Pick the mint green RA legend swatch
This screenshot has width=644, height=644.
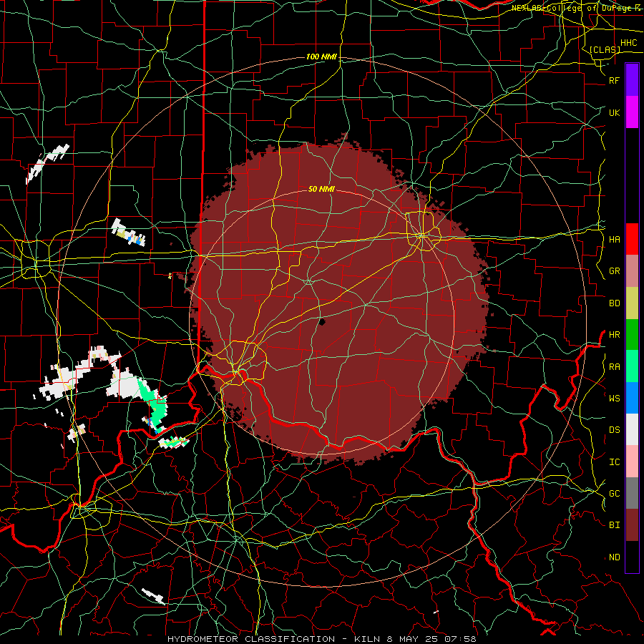click(632, 366)
